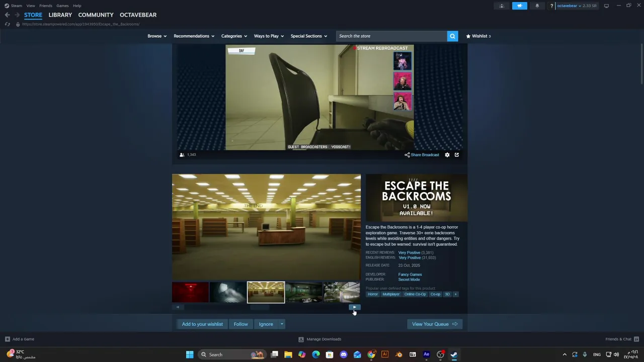The width and height of the screenshot is (644, 362).
Task: Open the Windows Start menu
Action: click(190, 355)
